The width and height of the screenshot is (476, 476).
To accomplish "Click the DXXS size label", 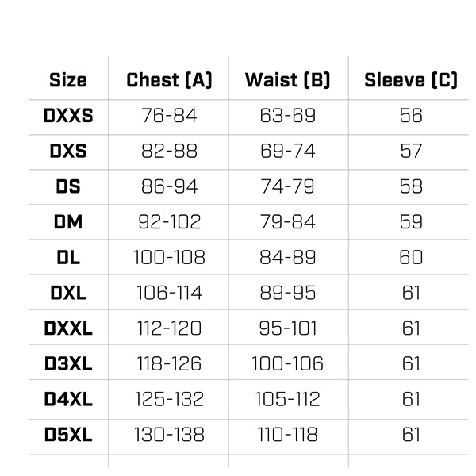I will pyautogui.click(x=68, y=116).
